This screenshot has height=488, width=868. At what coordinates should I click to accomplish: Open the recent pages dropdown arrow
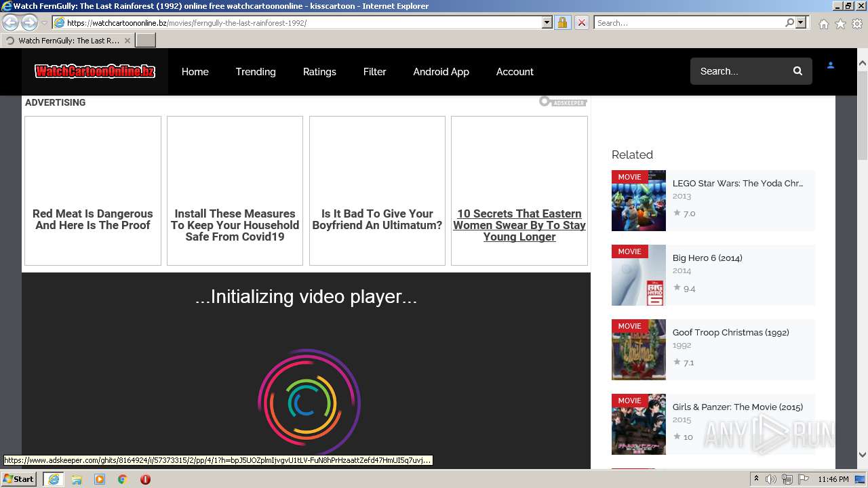tap(44, 23)
